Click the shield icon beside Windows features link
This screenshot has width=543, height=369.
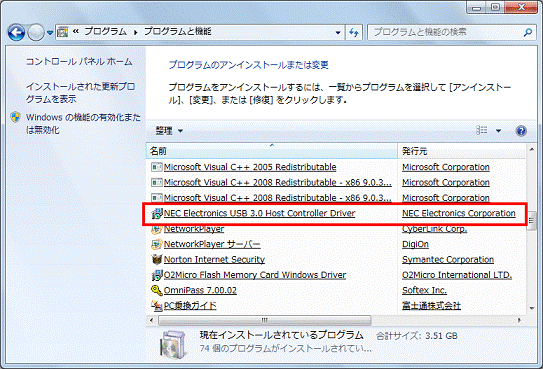pos(15,117)
